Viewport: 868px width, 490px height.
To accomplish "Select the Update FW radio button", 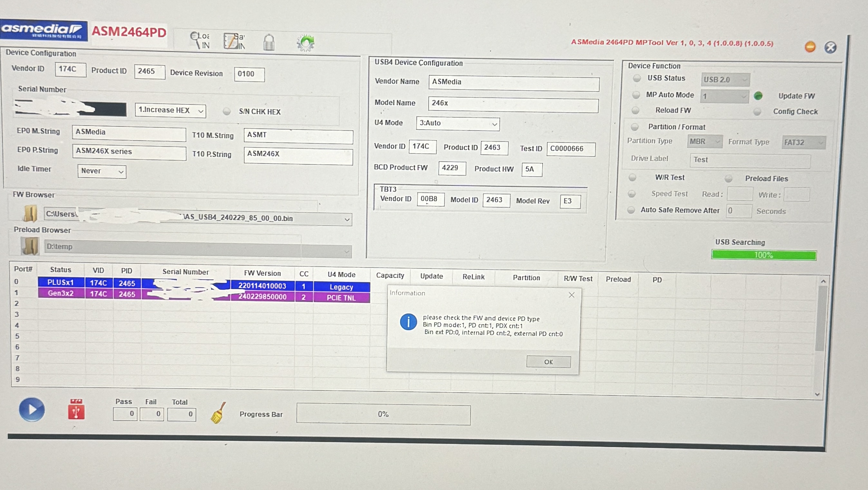I will [x=758, y=96].
